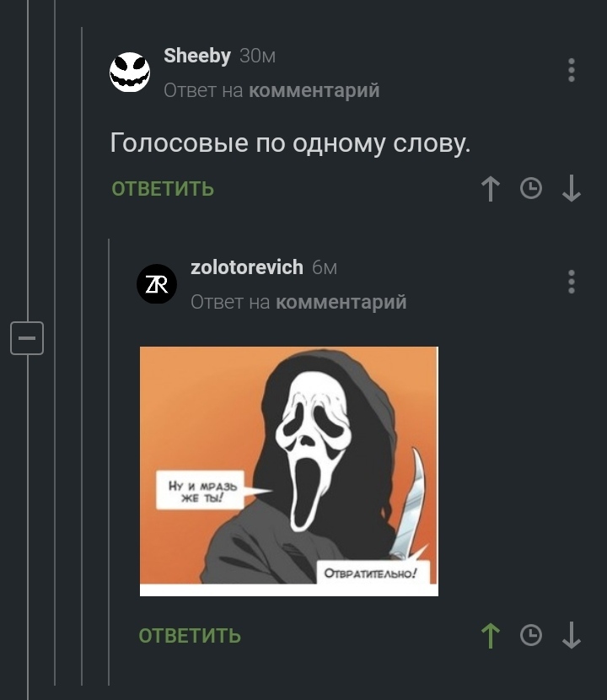Image resolution: width=607 pixels, height=700 pixels.
Task: Click the clock icon on Sheeby's comment
Action: (x=531, y=188)
